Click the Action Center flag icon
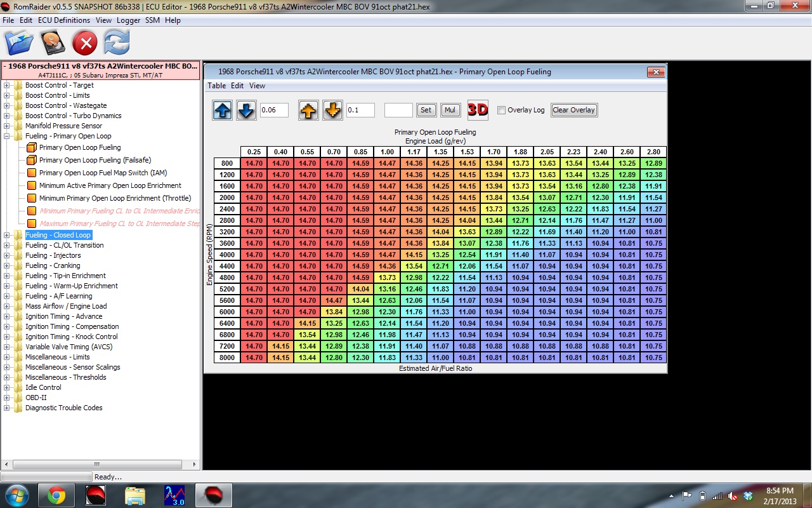Viewport: 812px width, 508px height. point(687,496)
